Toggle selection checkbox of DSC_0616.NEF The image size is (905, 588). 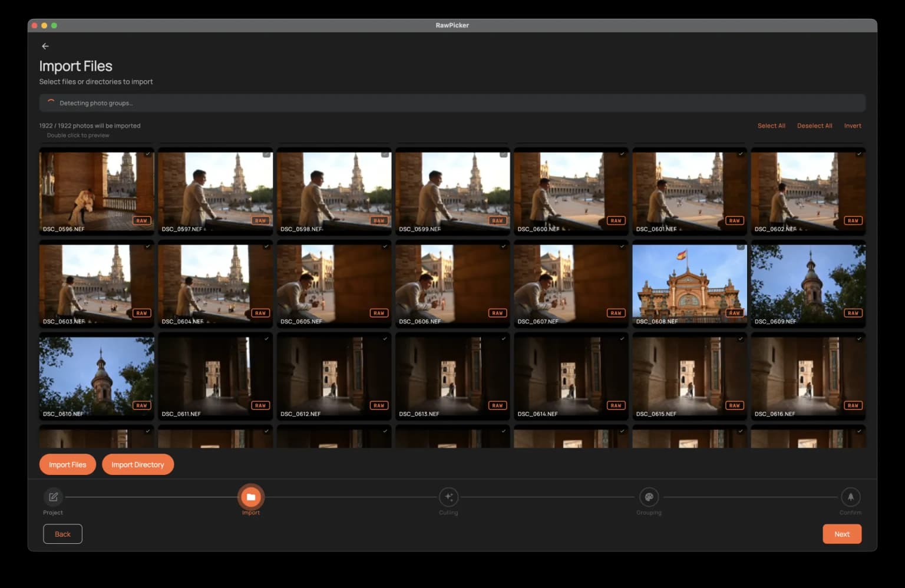pos(859,339)
